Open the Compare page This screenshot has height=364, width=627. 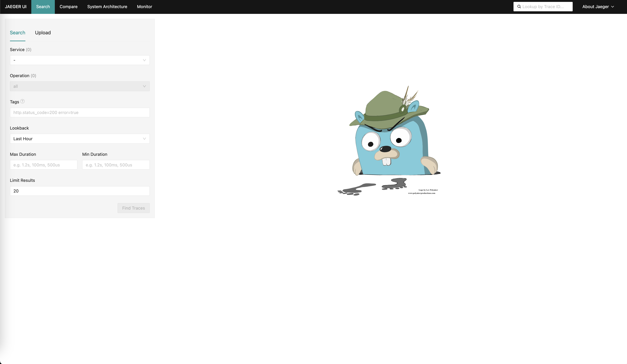[x=68, y=7]
